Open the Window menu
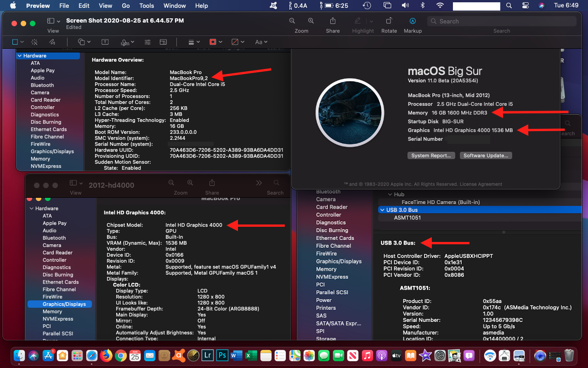 (x=175, y=6)
